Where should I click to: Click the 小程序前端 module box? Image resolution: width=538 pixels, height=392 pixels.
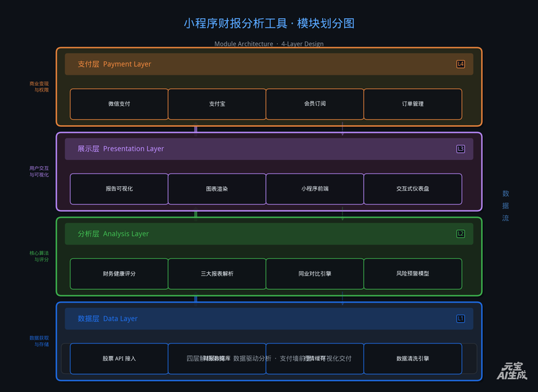pyautogui.click(x=315, y=189)
